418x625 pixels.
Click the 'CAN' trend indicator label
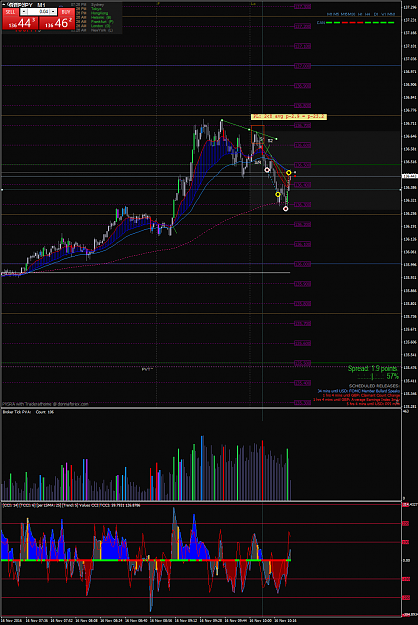pyautogui.click(x=320, y=23)
